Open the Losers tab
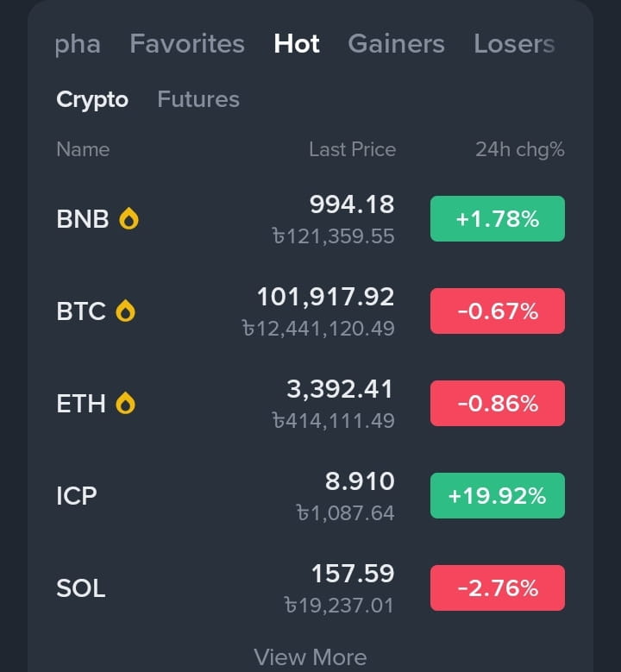The image size is (621, 672). tap(514, 44)
